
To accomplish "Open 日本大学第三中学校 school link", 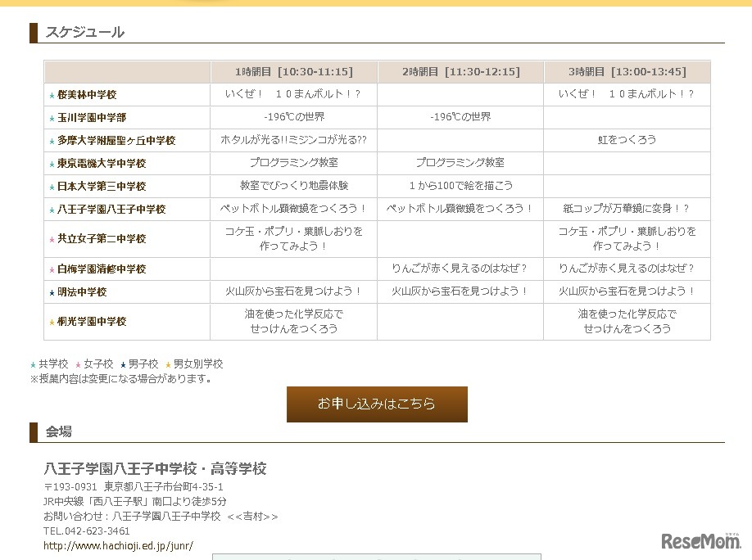I will [x=102, y=187].
